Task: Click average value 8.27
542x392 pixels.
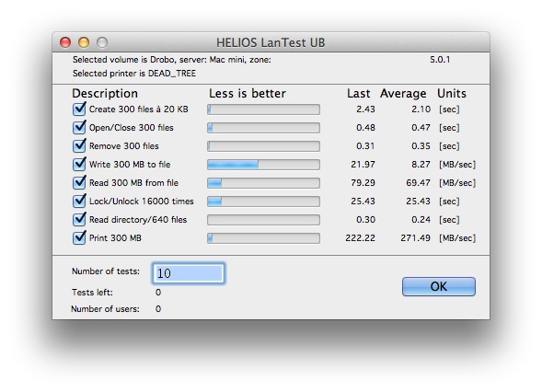Action: [421, 165]
